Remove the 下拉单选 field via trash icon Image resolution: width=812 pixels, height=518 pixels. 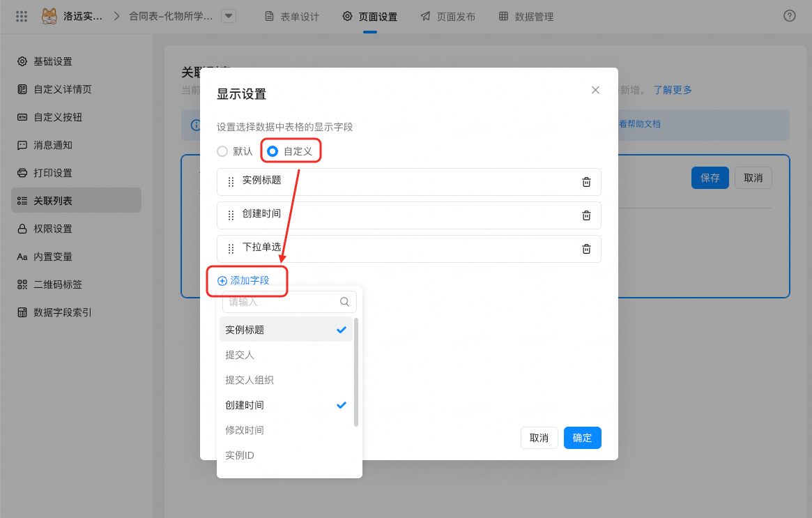pos(586,249)
